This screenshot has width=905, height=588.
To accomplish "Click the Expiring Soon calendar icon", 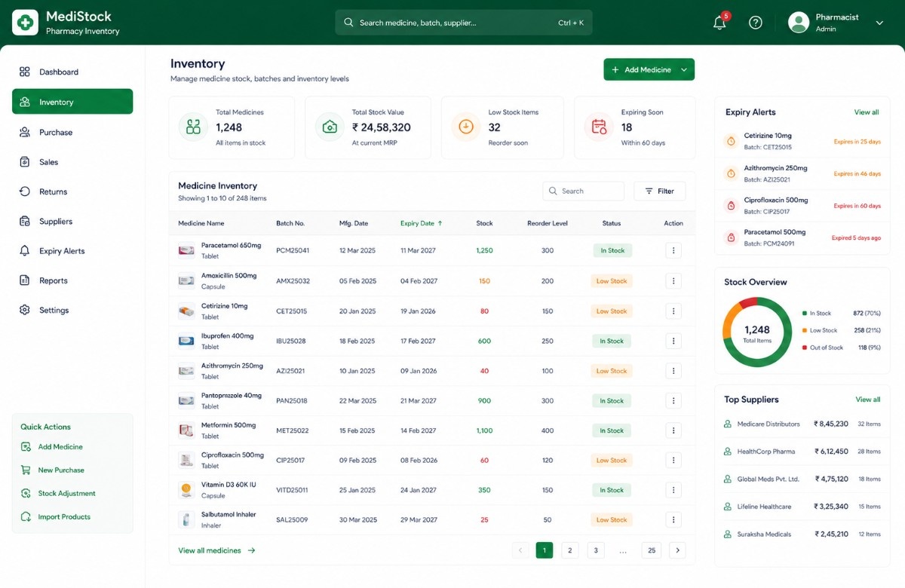I will pyautogui.click(x=599, y=127).
